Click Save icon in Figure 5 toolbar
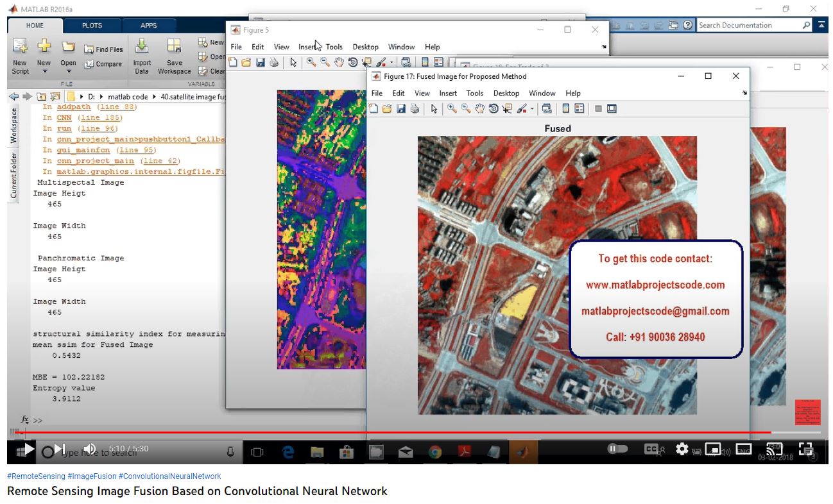Viewport: 833px width, 504px height. [x=261, y=62]
